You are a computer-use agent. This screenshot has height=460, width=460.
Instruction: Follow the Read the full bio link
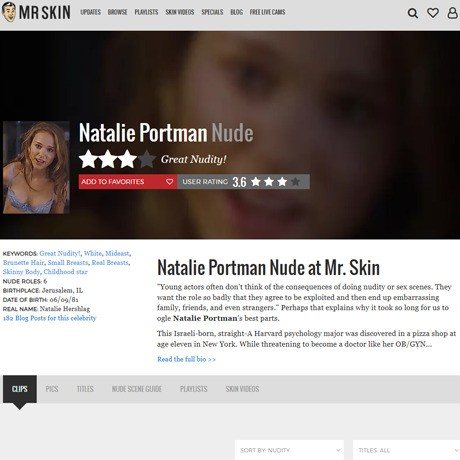(186, 359)
